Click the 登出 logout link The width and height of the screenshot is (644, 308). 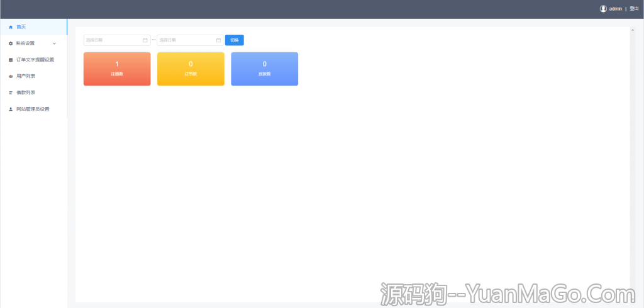pyautogui.click(x=634, y=9)
